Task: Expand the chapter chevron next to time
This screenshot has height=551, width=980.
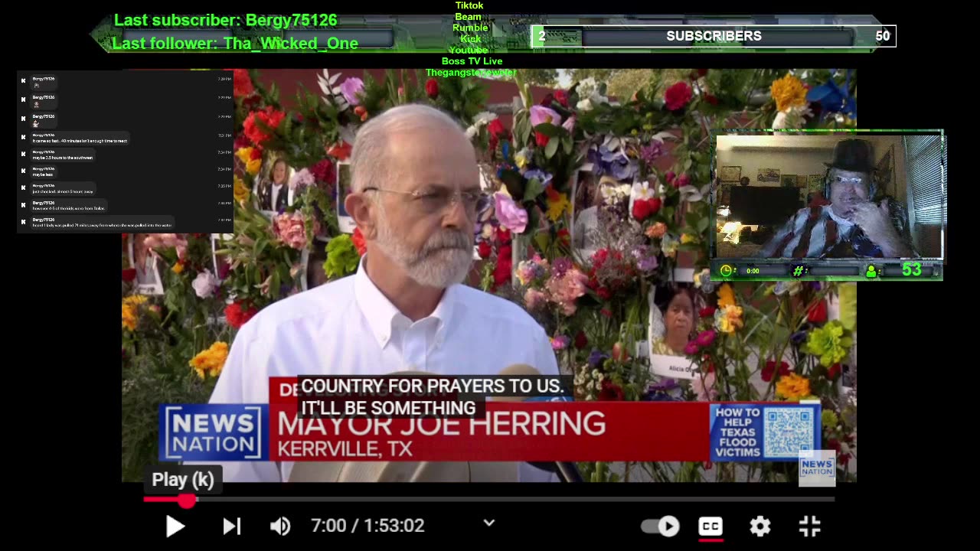Action: pyautogui.click(x=489, y=523)
